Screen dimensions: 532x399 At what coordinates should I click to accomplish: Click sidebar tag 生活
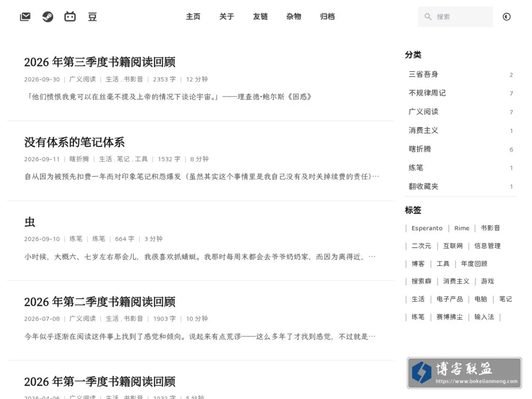point(418,299)
